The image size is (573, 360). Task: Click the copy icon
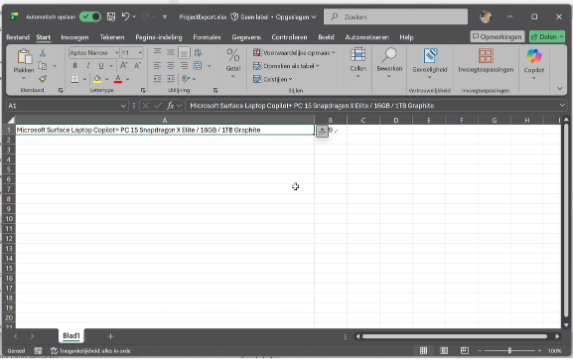click(43, 66)
